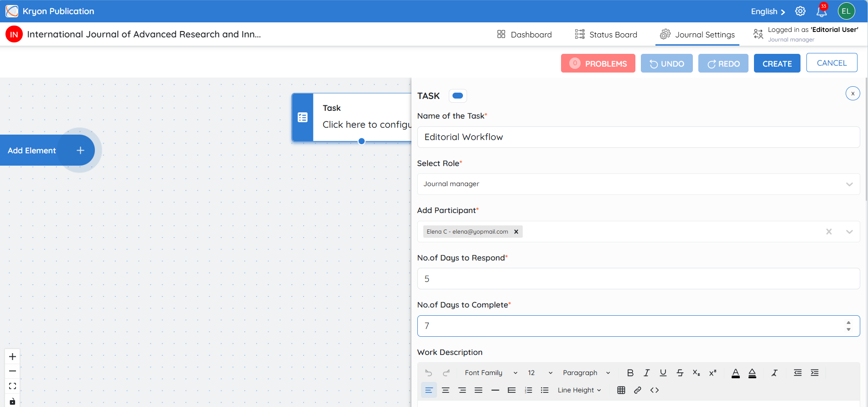Center align the description text
This screenshot has width=868, height=407.
(446, 390)
